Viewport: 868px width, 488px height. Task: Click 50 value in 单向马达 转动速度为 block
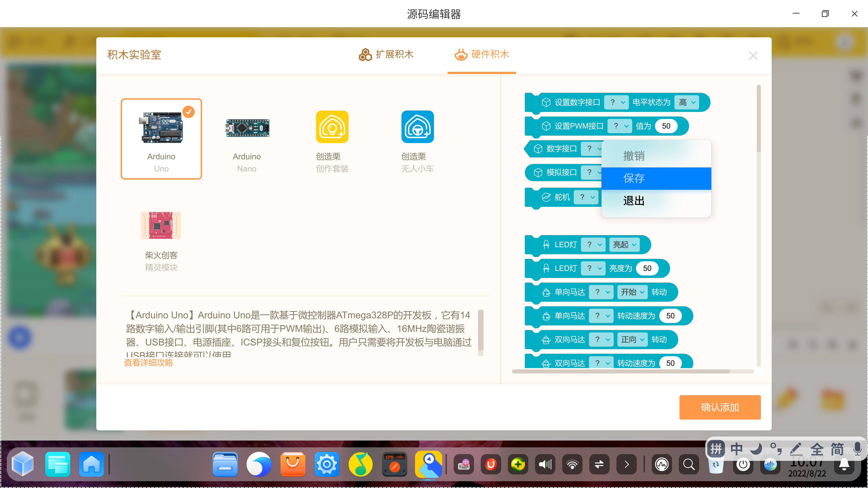tap(670, 316)
